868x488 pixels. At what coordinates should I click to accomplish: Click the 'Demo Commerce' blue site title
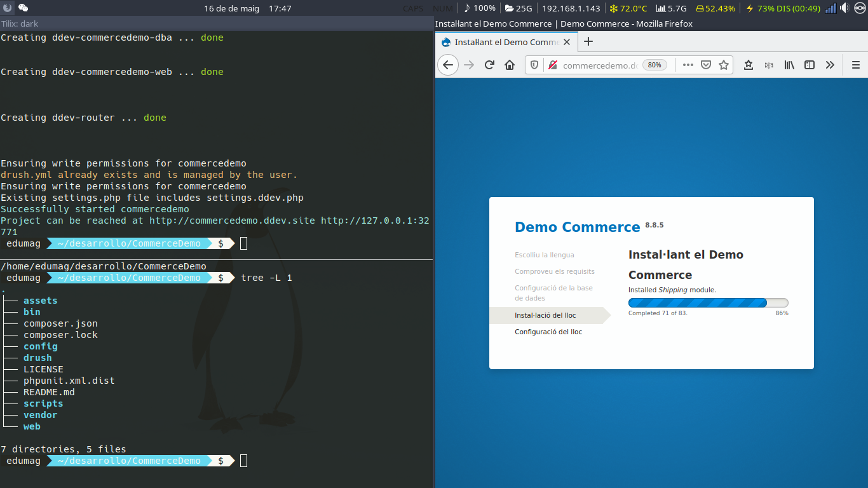click(x=578, y=227)
